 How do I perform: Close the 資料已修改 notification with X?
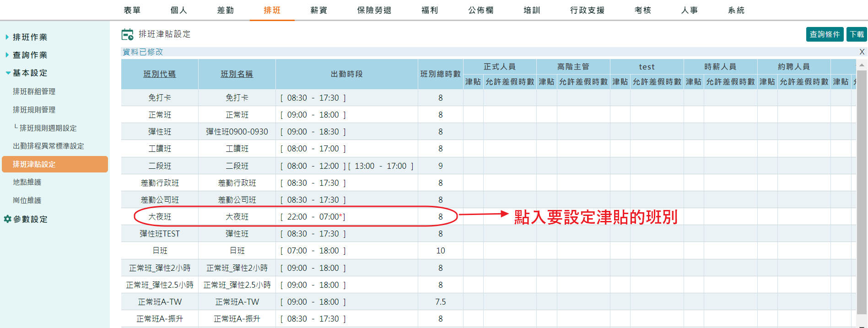pos(862,52)
